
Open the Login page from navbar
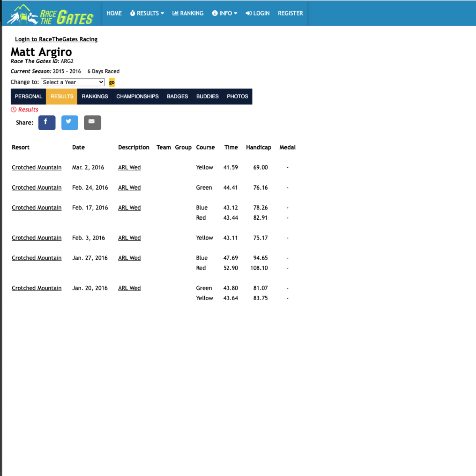[257, 13]
